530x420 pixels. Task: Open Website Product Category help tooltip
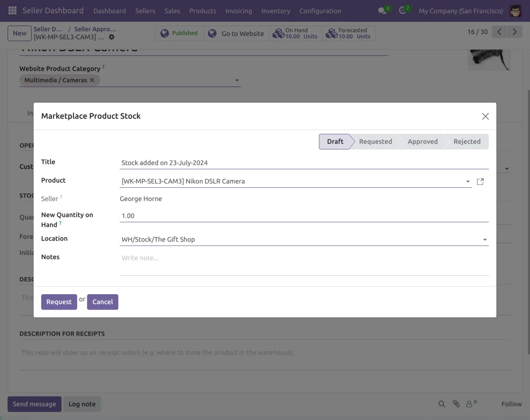(x=103, y=67)
